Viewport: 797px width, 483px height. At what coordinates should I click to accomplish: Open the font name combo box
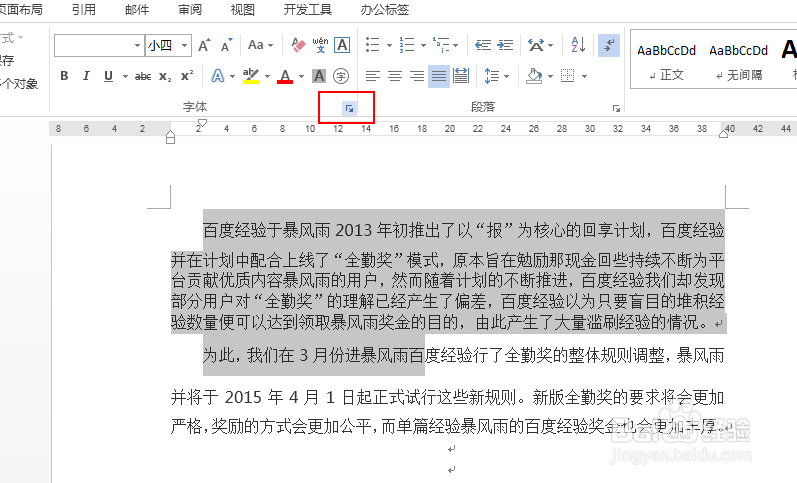click(x=99, y=46)
